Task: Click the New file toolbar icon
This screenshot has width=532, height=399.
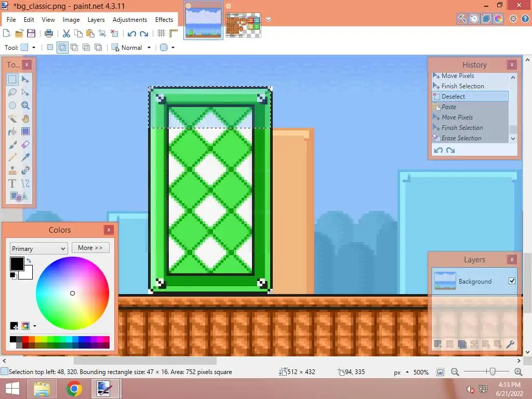Action: pyautogui.click(x=6, y=33)
